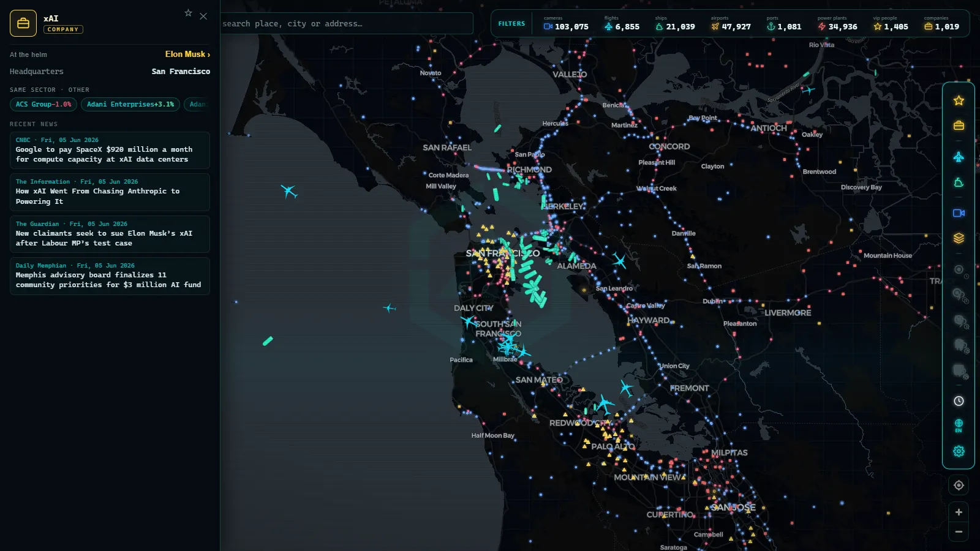The width and height of the screenshot is (980, 551).
Task: Click the ports count 1,081 stat
Action: [x=784, y=24]
